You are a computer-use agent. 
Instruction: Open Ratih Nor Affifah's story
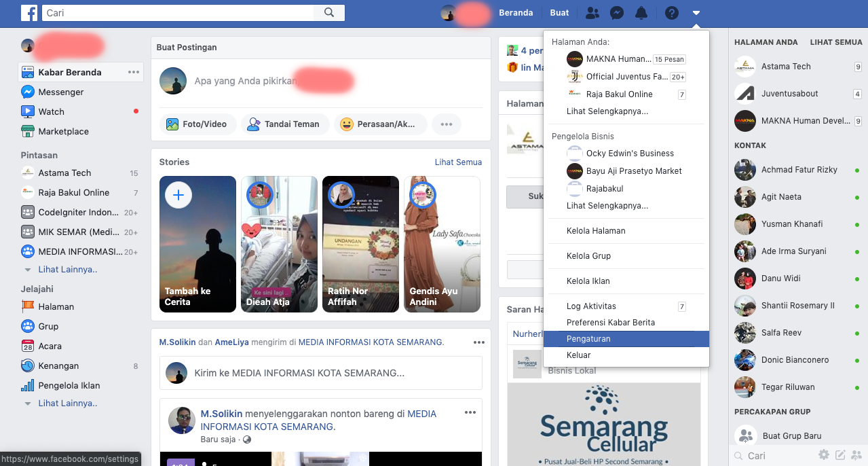pyautogui.click(x=360, y=244)
